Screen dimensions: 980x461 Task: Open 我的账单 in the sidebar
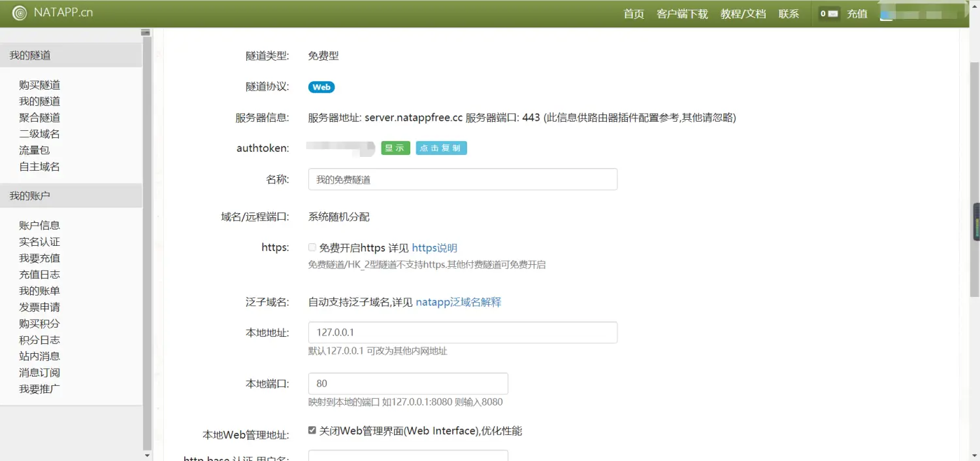pyautogui.click(x=40, y=291)
